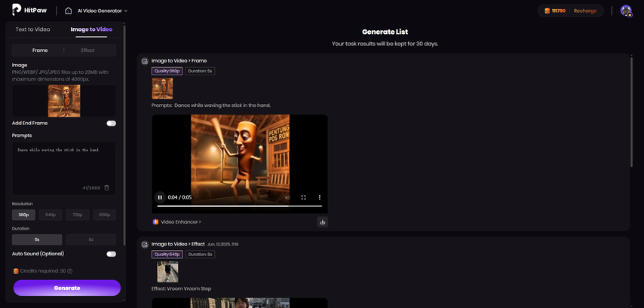Click the Recharge link
Viewport: 644px width, 308px height.
[584, 11]
